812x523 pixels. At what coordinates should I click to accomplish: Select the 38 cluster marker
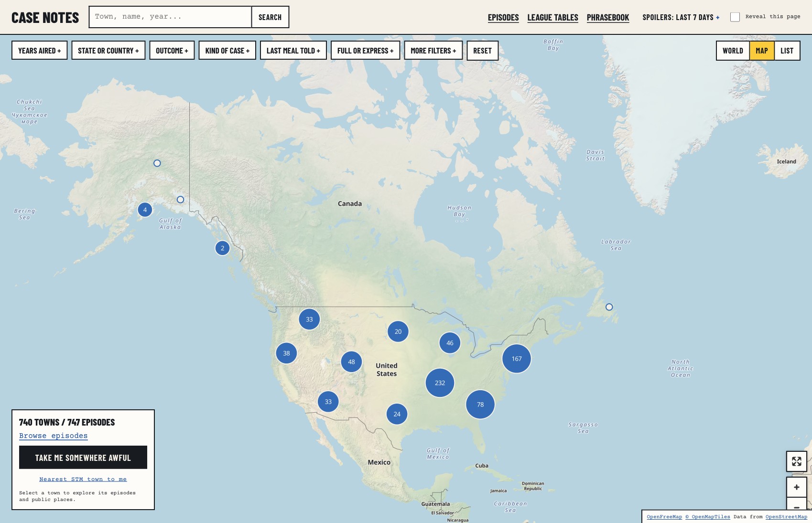286,353
